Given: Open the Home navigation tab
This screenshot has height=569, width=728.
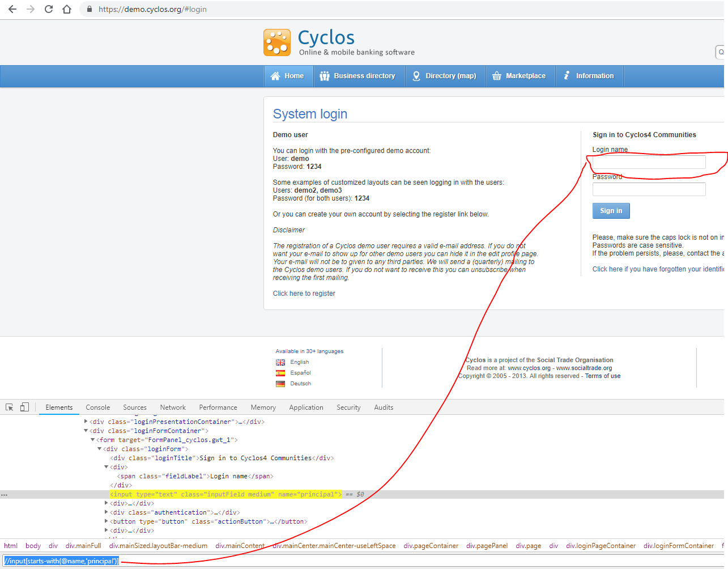Looking at the screenshot, I should click(288, 76).
